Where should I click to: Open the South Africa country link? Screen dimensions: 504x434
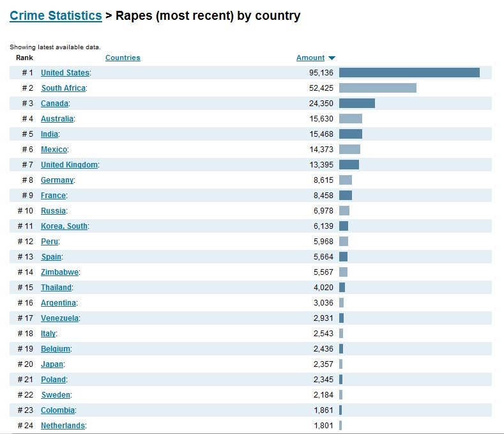63,88
